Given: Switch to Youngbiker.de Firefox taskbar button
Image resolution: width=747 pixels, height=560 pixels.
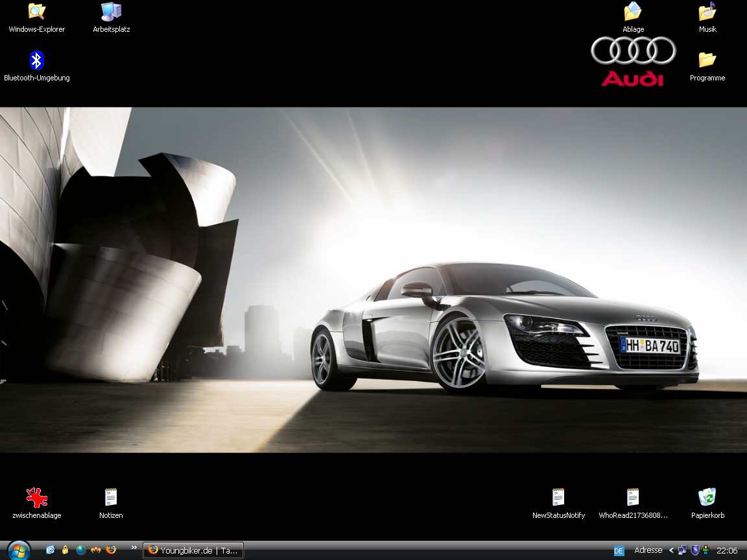Looking at the screenshot, I should pos(193,550).
